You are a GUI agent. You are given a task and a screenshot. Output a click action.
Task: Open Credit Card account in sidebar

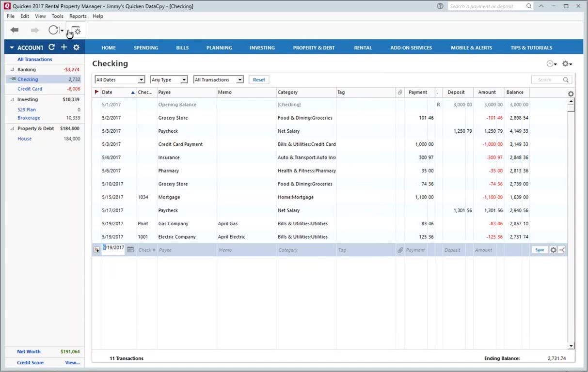coord(30,89)
